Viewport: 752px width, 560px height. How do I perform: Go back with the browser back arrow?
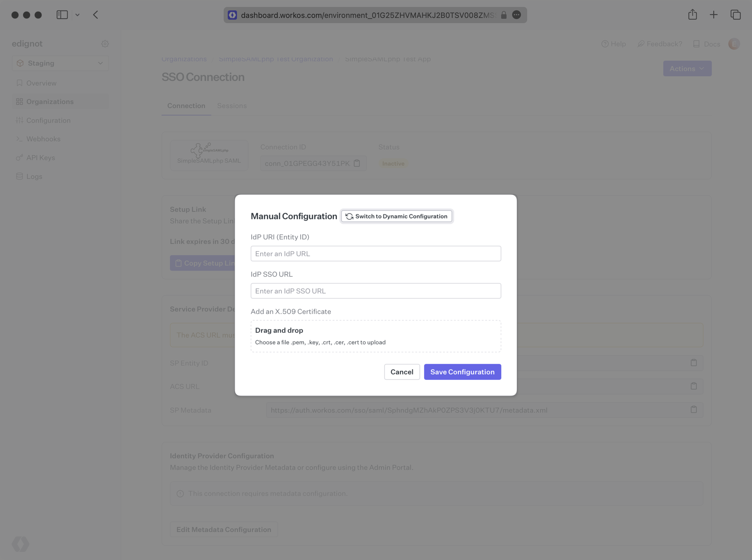pyautogui.click(x=96, y=15)
